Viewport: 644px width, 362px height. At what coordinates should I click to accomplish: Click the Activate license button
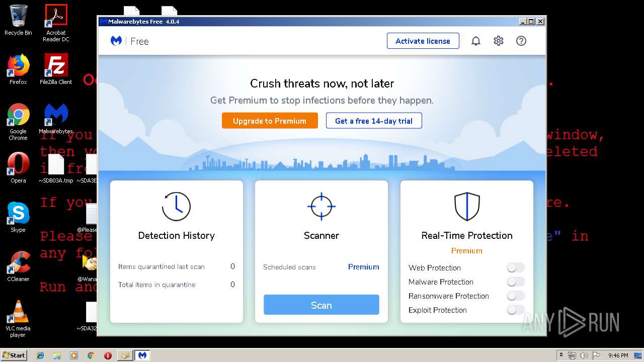423,41
